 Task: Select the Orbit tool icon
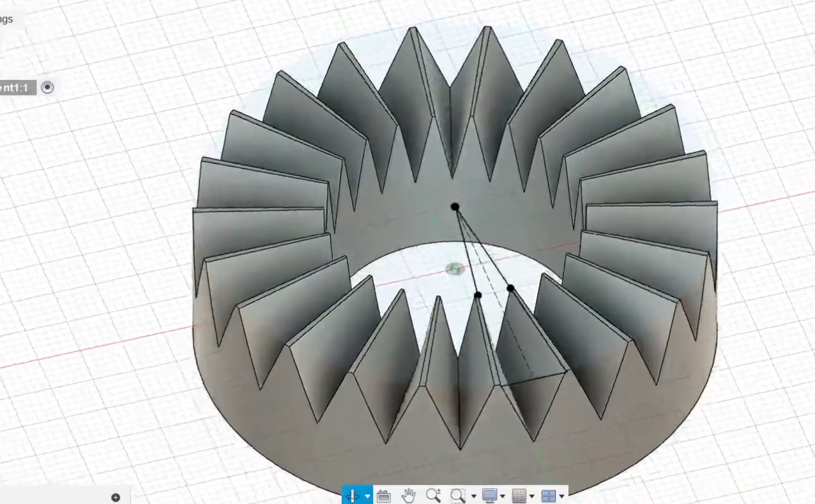[x=353, y=496]
